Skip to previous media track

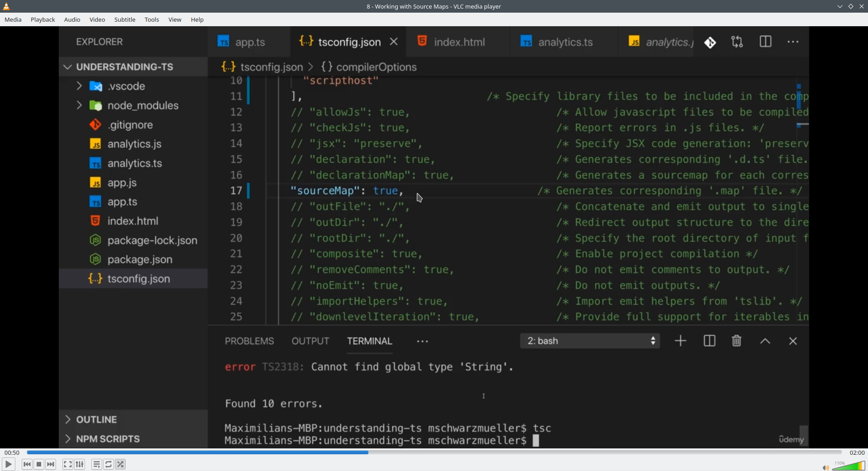point(27,464)
